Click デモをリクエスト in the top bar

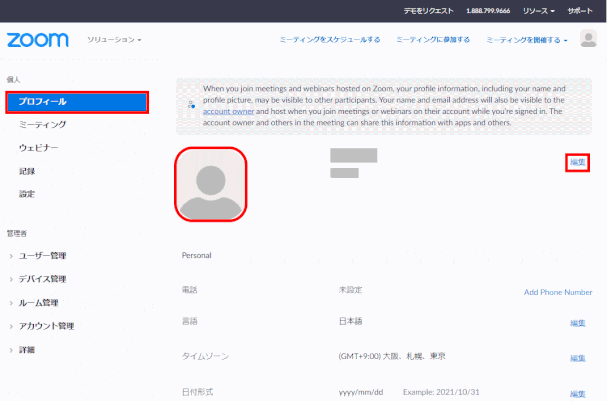[428, 11]
